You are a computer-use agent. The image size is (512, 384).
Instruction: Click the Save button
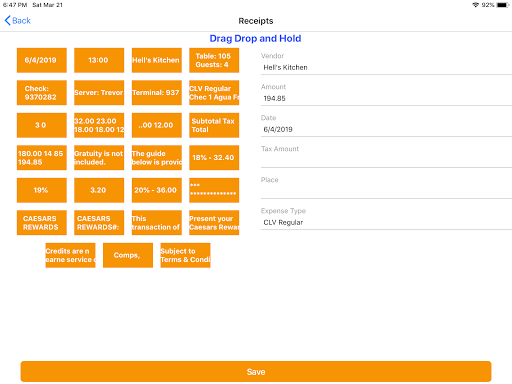tap(256, 372)
